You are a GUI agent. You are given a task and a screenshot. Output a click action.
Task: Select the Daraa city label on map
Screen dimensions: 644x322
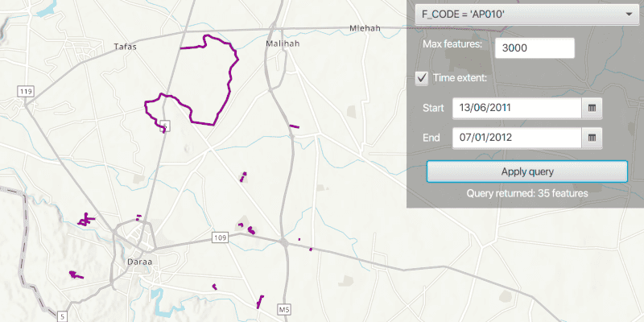tap(139, 262)
